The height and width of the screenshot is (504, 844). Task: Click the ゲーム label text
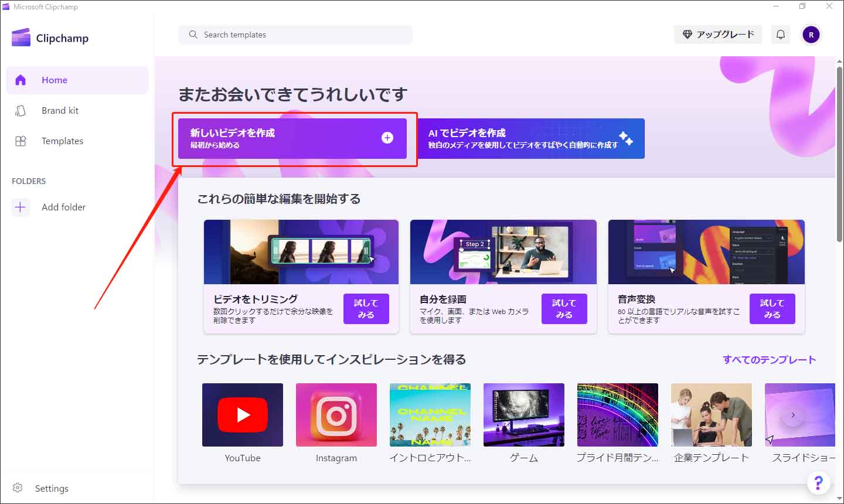(524, 458)
